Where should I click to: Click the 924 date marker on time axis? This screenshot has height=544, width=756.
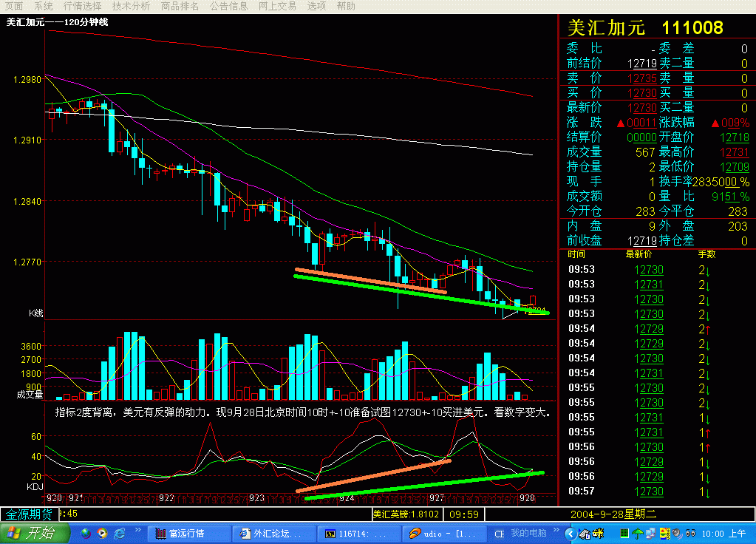point(347,498)
